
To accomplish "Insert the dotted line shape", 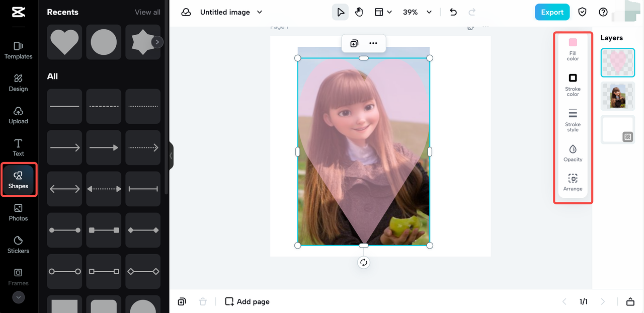I will coord(143,106).
